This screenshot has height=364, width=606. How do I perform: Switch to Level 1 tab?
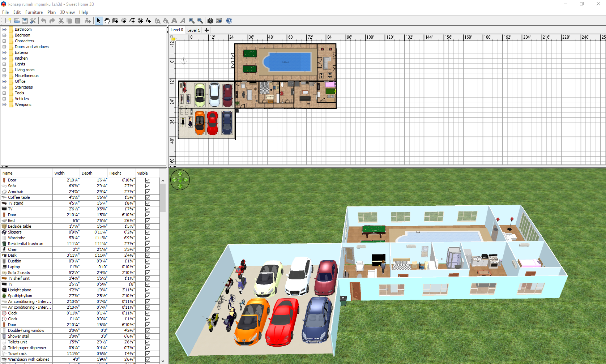point(193,30)
